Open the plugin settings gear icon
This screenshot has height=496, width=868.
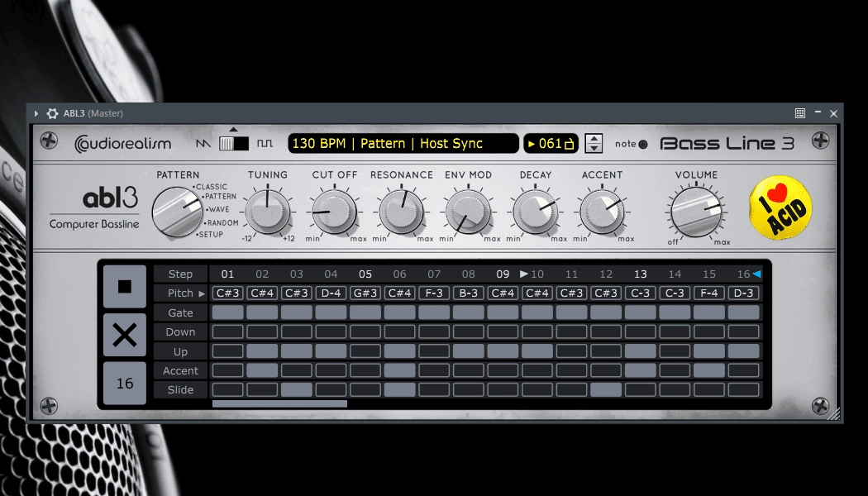coord(52,113)
